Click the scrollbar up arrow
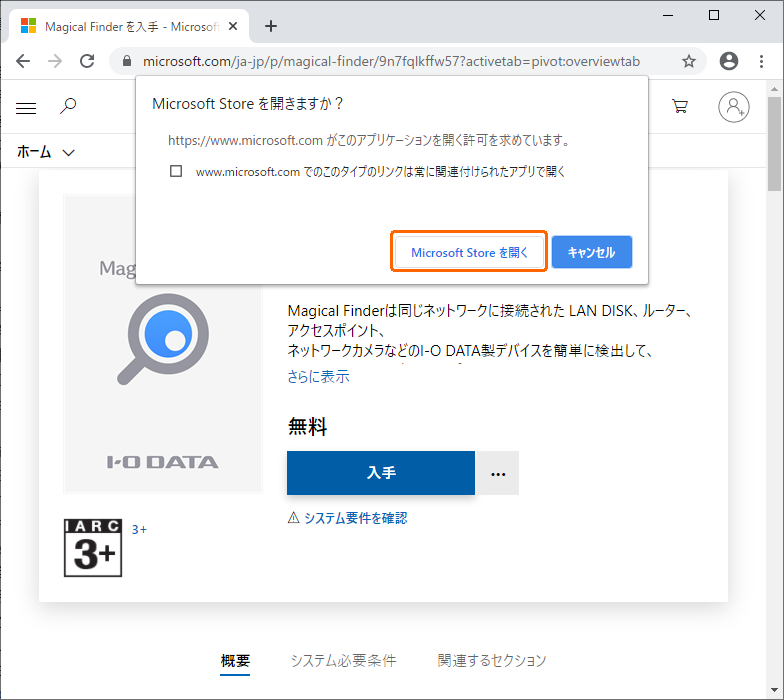This screenshot has height=700, width=784. (x=774, y=89)
